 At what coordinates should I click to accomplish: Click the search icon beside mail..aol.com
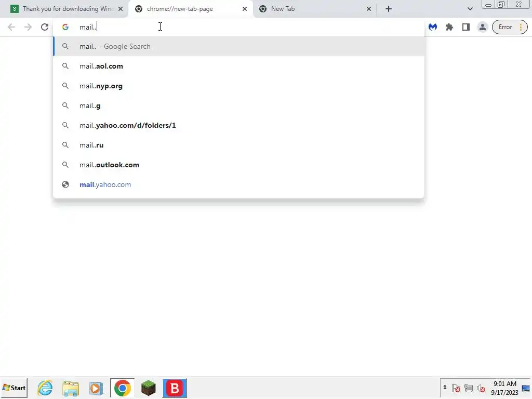pyautogui.click(x=65, y=66)
